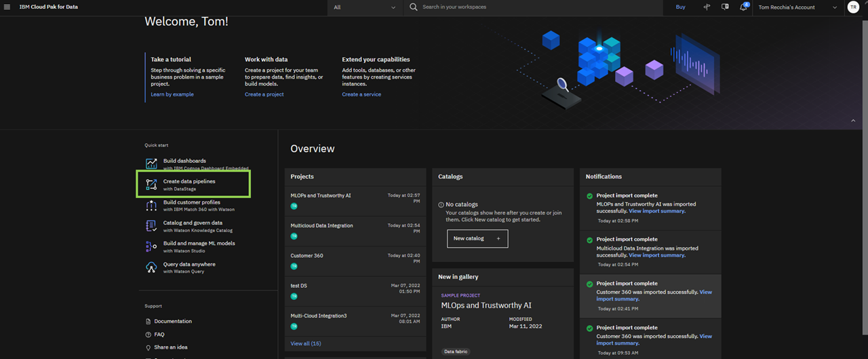Select Query data anywhere text
868x359 pixels.
pos(189,264)
